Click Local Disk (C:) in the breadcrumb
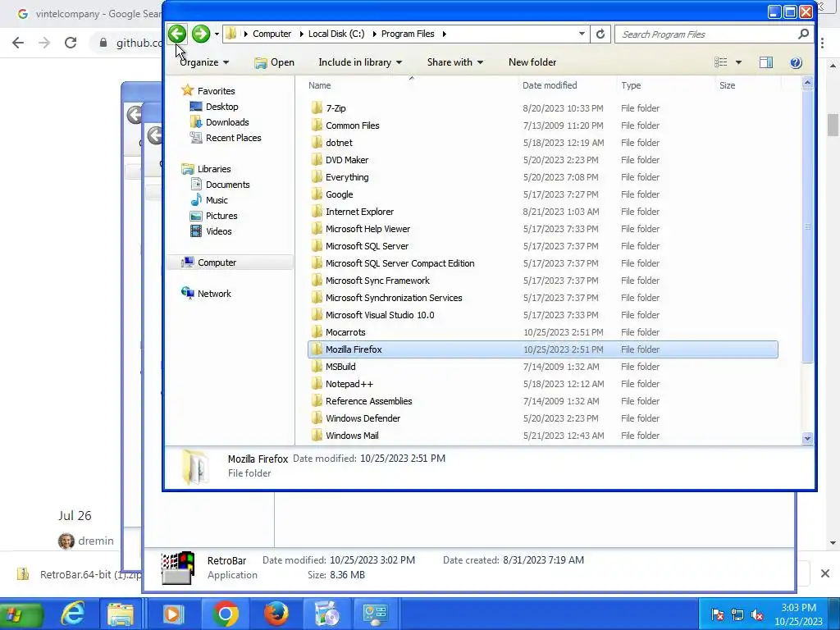The height and width of the screenshot is (630, 840). tap(336, 34)
